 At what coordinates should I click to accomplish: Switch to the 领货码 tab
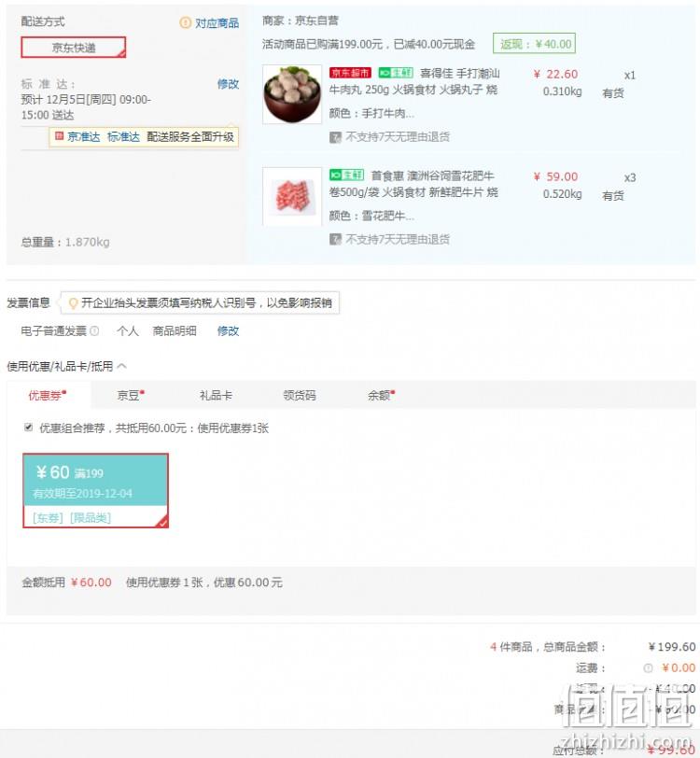(300, 396)
